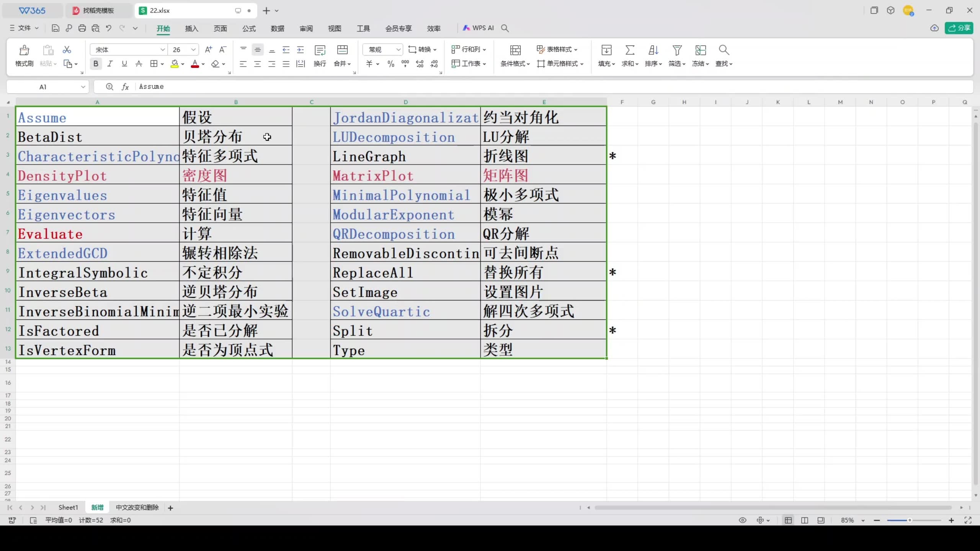The height and width of the screenshot is (551, 980).
Task: Click the Freeze Panes icon
Action: click(701, 50)
